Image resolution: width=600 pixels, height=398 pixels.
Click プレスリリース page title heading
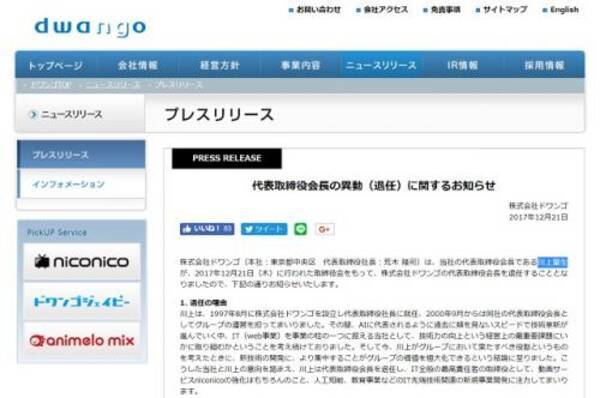(219, 114)
